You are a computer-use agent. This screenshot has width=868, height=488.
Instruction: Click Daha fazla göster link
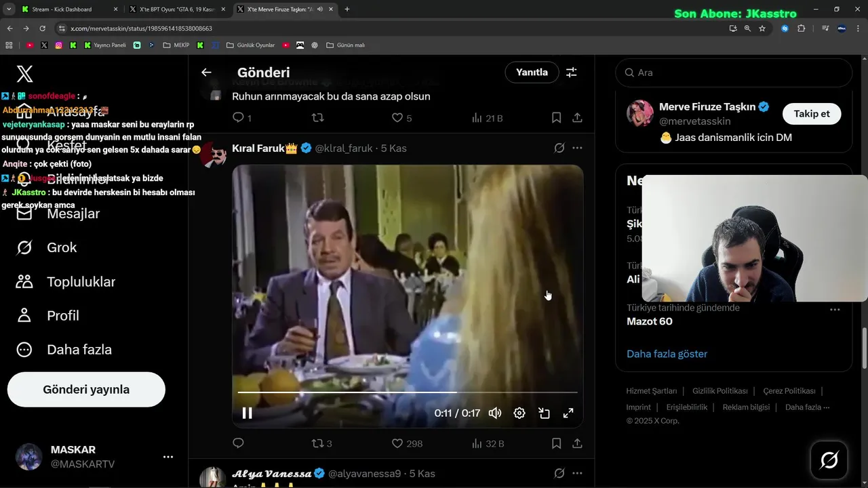pos(667,354)
